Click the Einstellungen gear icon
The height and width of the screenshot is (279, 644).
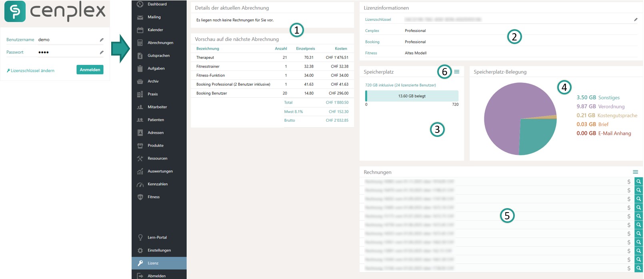click(140, 251)
